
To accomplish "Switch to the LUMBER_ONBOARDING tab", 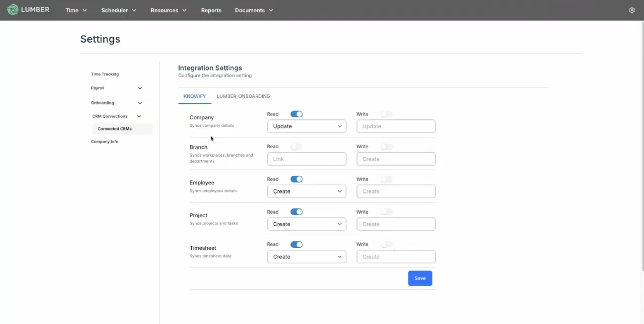I will point(243,96).
